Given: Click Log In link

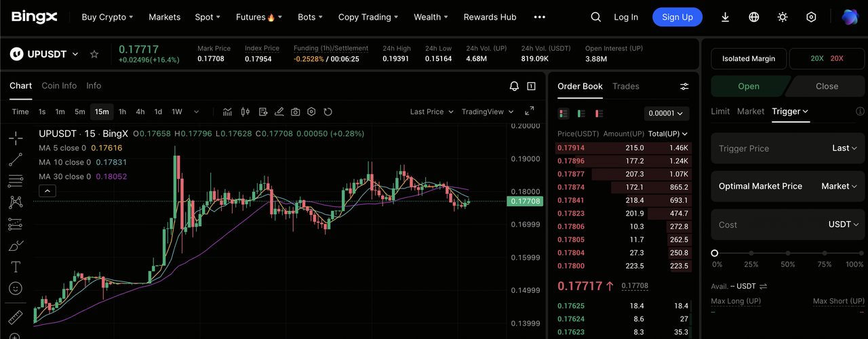Looking at the screenshot, I should (x=626, y=17).
